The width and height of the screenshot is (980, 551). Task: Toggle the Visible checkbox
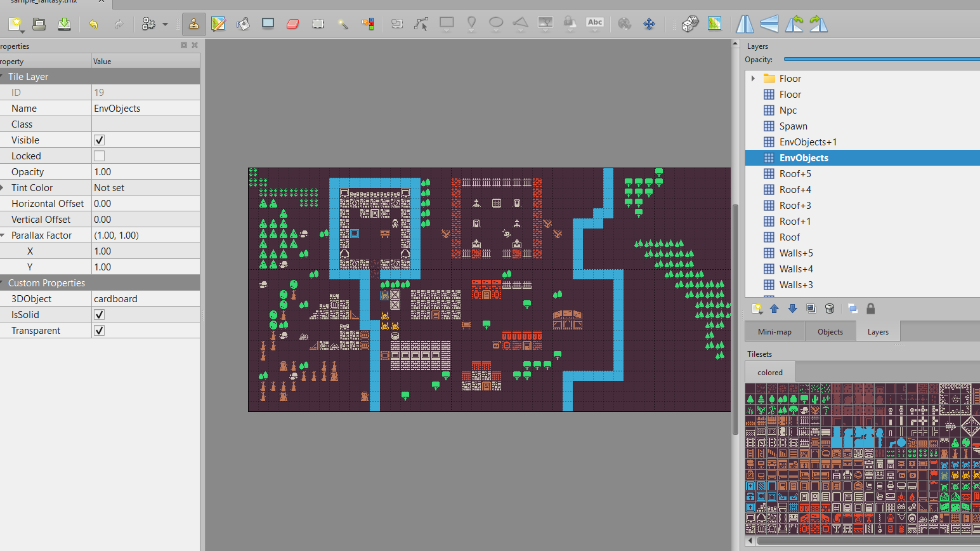point(99,140)
